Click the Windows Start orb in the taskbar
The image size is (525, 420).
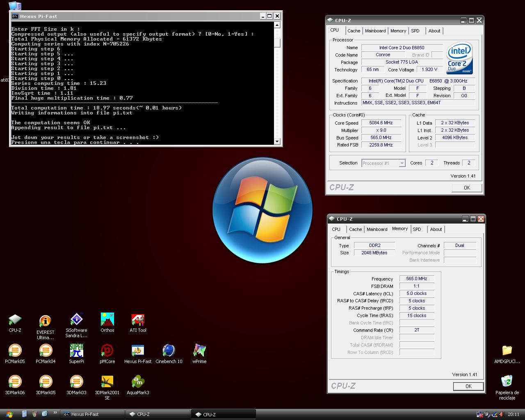click(9, 414)
